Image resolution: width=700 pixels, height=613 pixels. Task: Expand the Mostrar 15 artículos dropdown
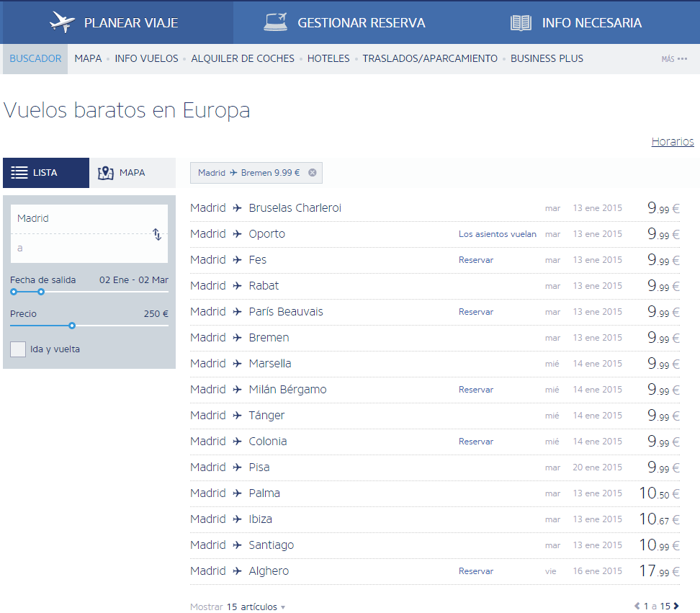tap(238, 607)
